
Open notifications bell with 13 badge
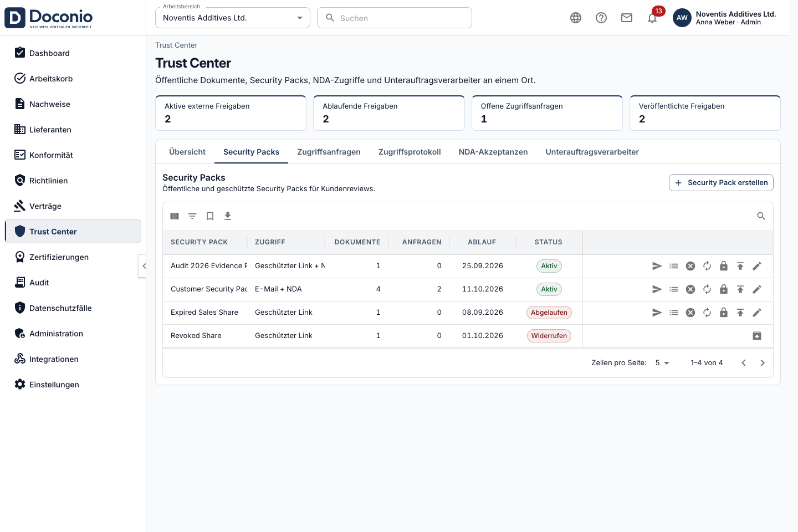tap(653, 18)
